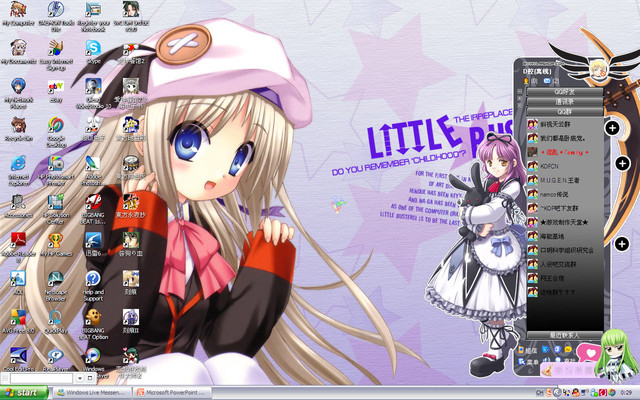
Task: Launch the Adobe Photoshop feather icon
Action: click(93, 170)
